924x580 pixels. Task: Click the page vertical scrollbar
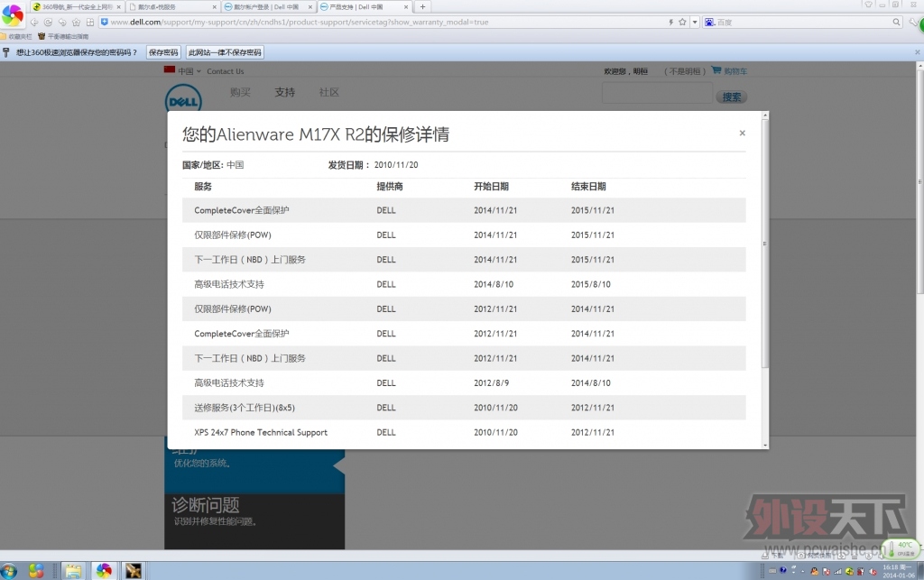(919, 181)
